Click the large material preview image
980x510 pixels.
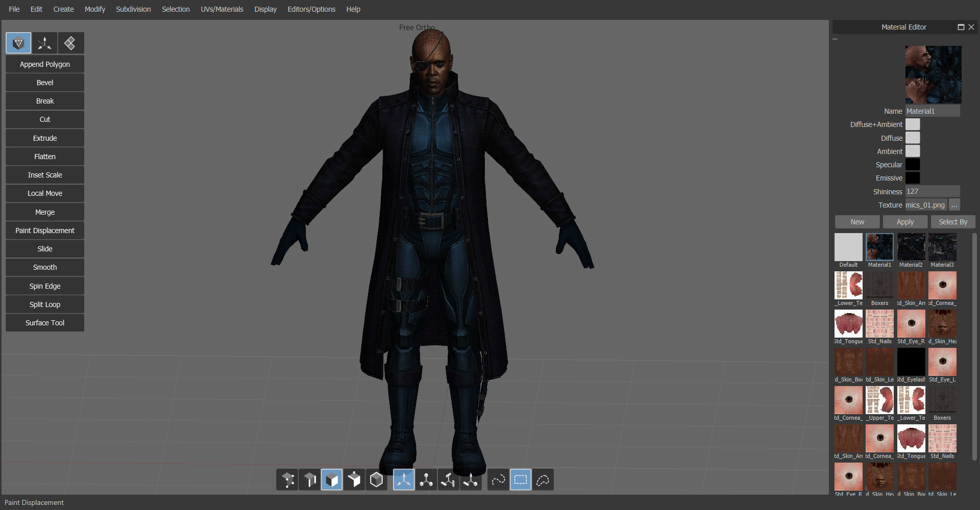tap(933, 74)
